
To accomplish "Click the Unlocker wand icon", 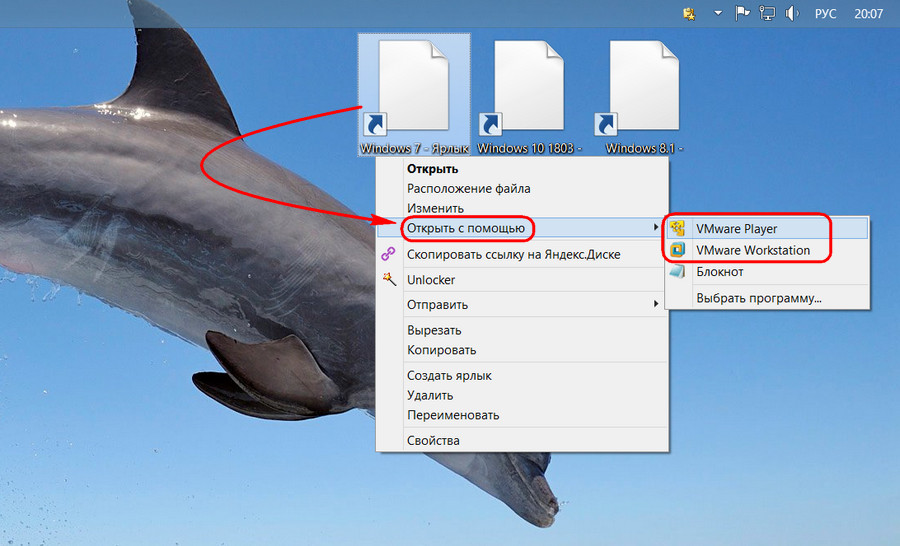I will click(389, 280).
